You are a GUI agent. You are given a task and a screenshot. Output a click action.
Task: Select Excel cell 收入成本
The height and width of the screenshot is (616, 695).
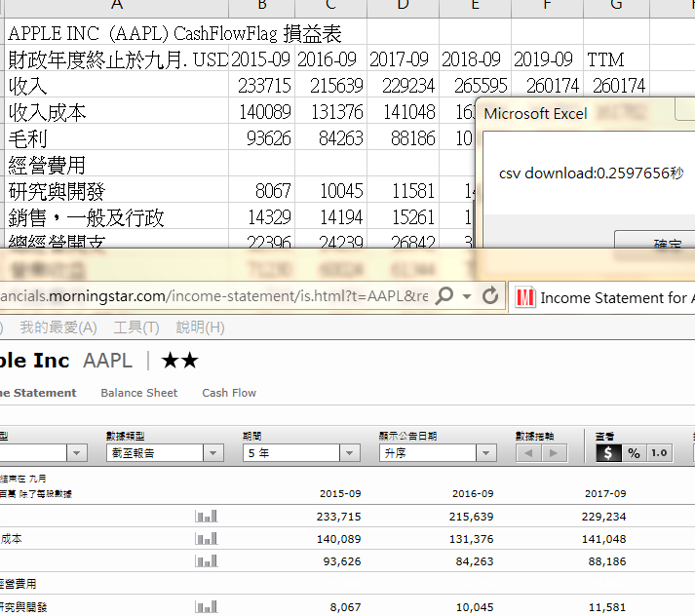point(117,111)
